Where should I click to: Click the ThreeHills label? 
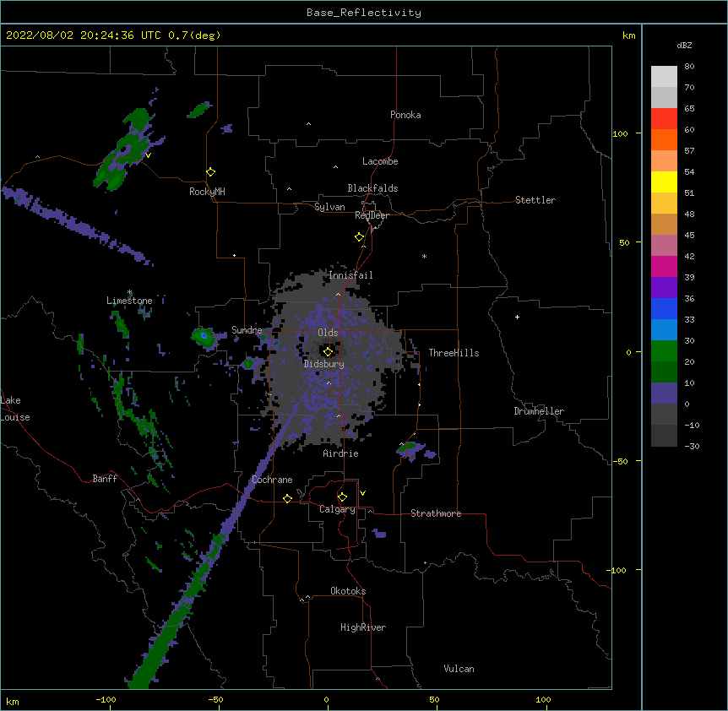point(454,353)
